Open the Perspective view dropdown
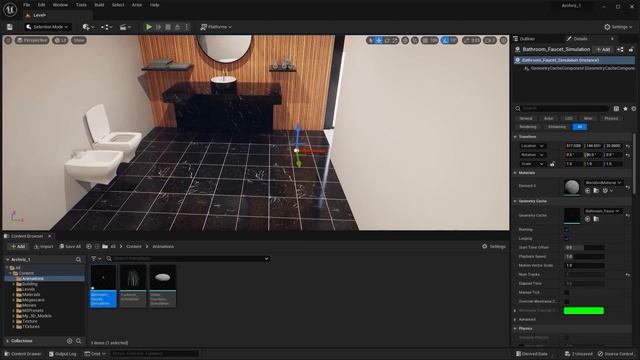Screen dimensions: 640x360 click(x=32, y=40)
